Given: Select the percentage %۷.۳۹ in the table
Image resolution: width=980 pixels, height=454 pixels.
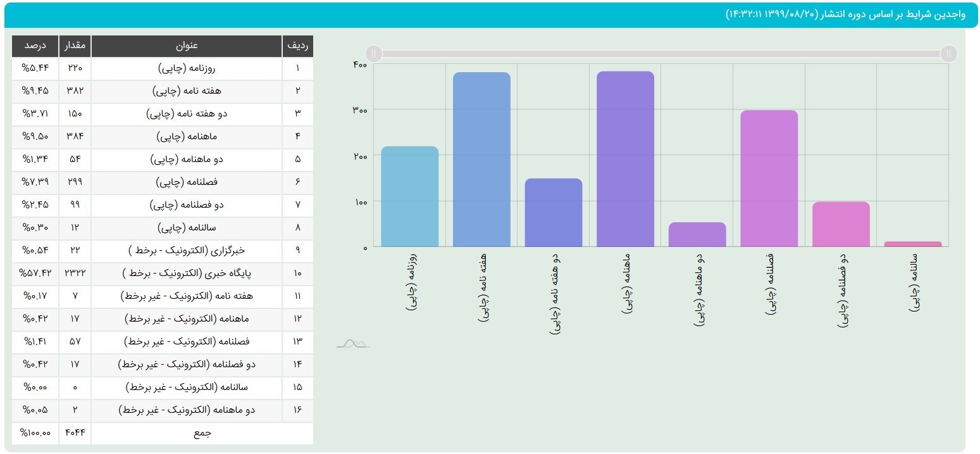Looking at the screenshot, I should 35,182.
